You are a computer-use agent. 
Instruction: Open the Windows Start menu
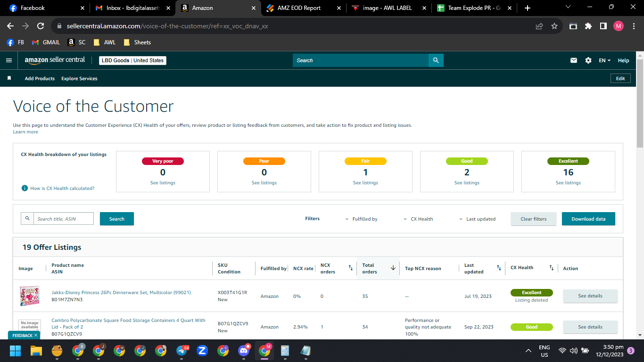click(x=16, y=351)
